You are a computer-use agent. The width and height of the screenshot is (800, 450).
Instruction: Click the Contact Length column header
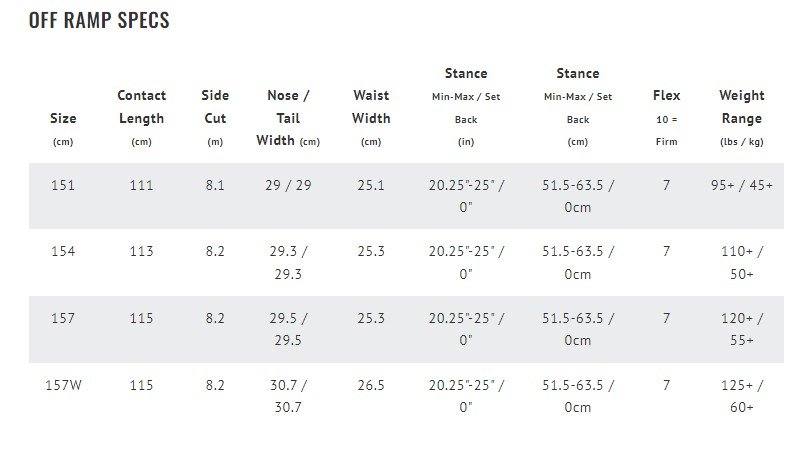click(142, 107)
